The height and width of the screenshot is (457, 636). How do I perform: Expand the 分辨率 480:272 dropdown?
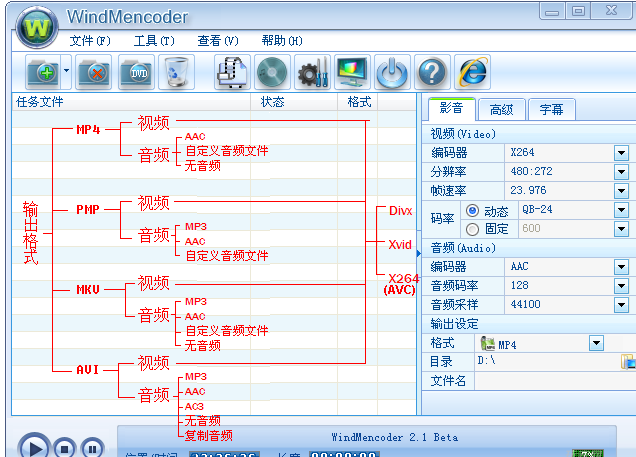[x=621, y=172]
